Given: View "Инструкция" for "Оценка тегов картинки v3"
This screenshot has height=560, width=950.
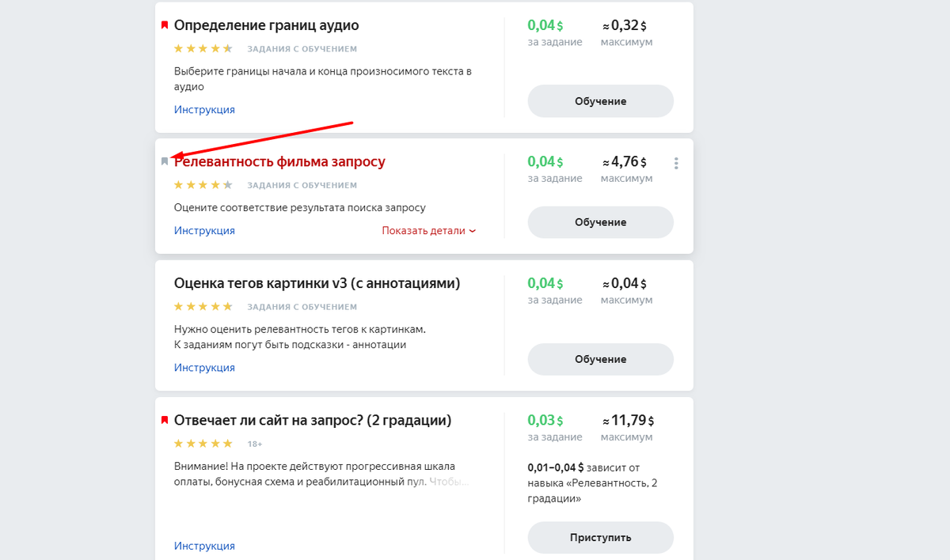Looking at the screenshot, I should click(x=204, y=368).
